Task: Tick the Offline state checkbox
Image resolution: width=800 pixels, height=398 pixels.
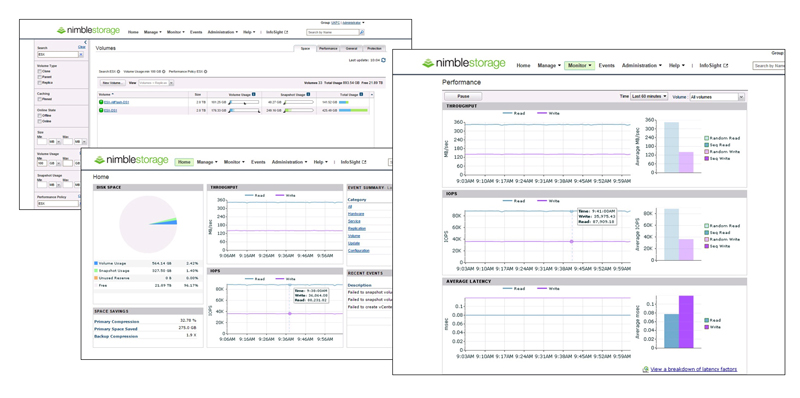Action: [39, 116]
